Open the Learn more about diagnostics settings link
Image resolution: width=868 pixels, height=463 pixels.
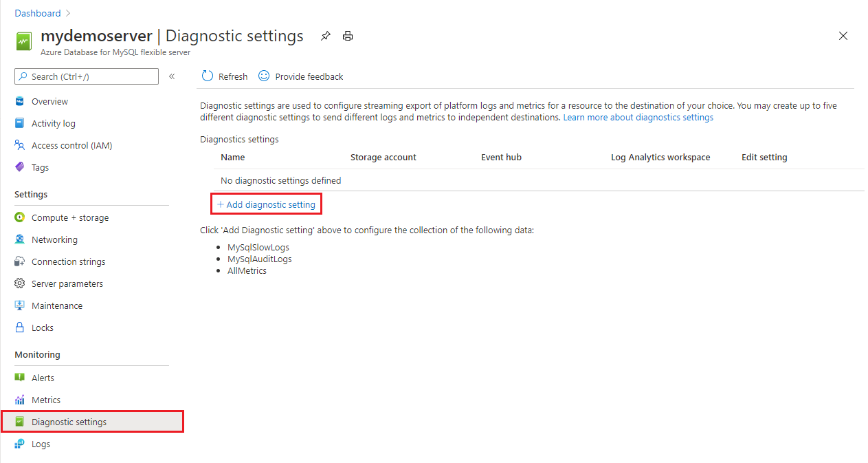[x=638, y=118]
